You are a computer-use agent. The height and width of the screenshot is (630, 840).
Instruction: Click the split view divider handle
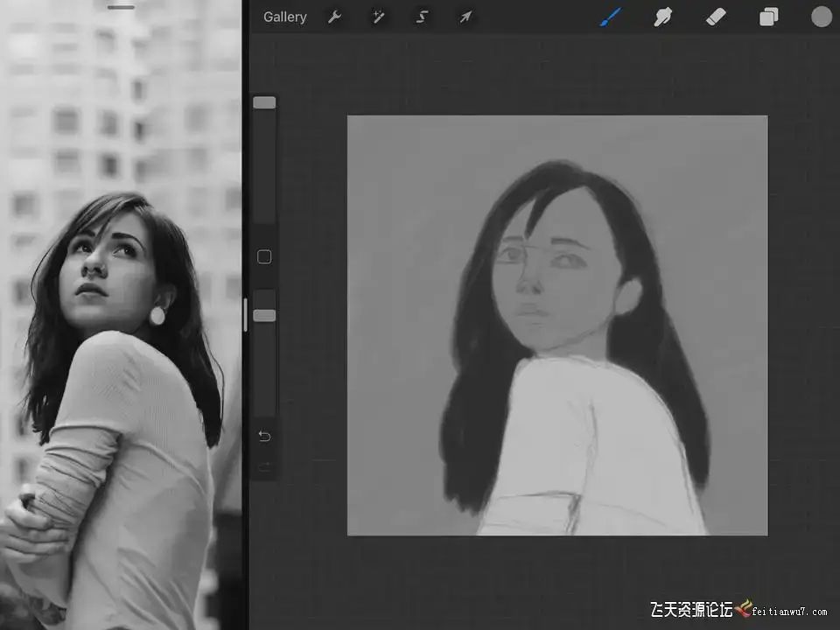pos(245,315)
